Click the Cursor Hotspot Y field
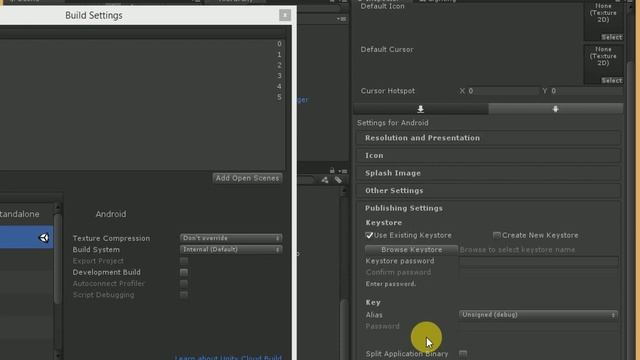Viewport: 640px width, 360px height. tap(587, 91)
